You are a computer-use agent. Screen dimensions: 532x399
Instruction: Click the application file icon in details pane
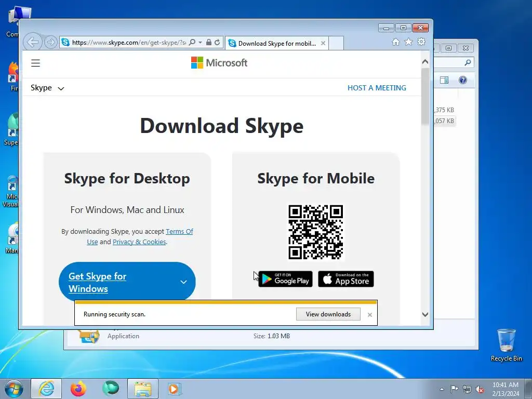(x=89, y=336)
